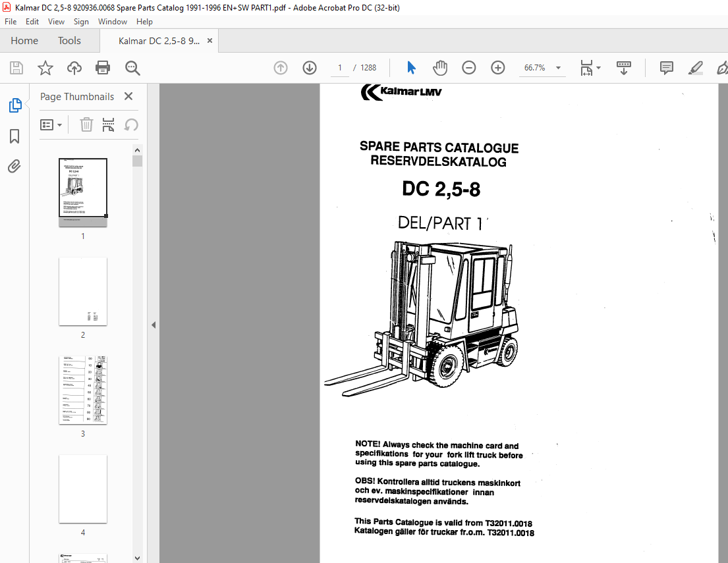
Task: Click the forklift truck illustration
Action: (422, 319)
